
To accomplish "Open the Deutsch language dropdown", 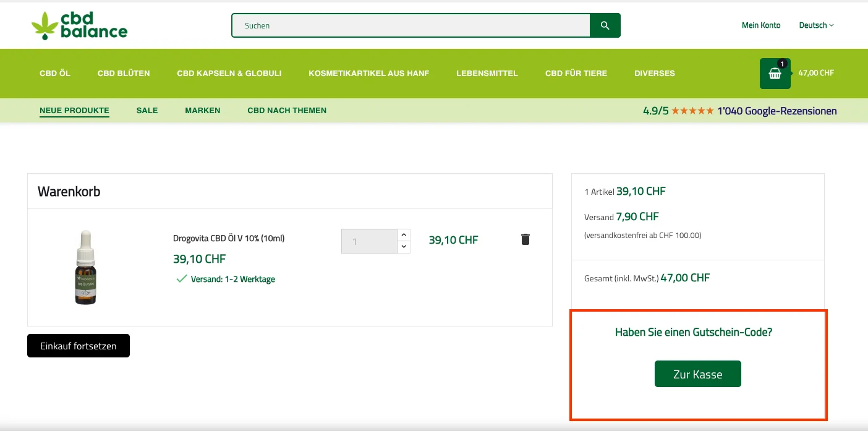I will 816,25.
